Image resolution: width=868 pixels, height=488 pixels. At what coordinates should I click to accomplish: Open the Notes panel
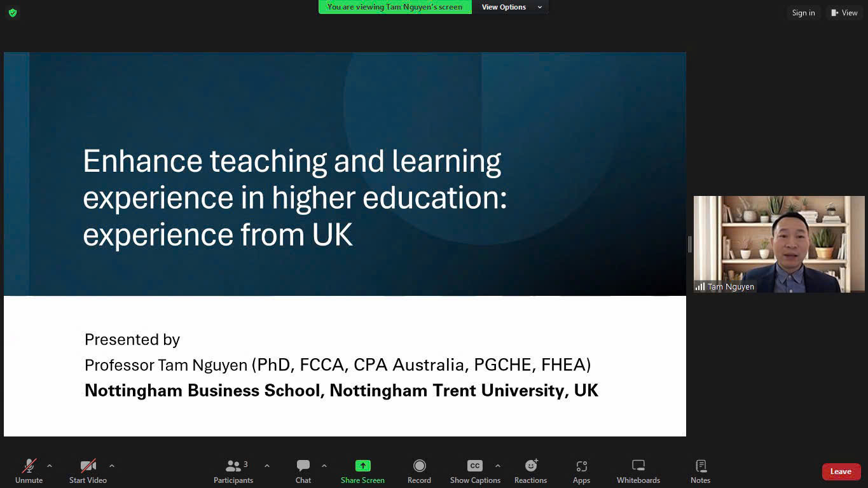point(700,471)
